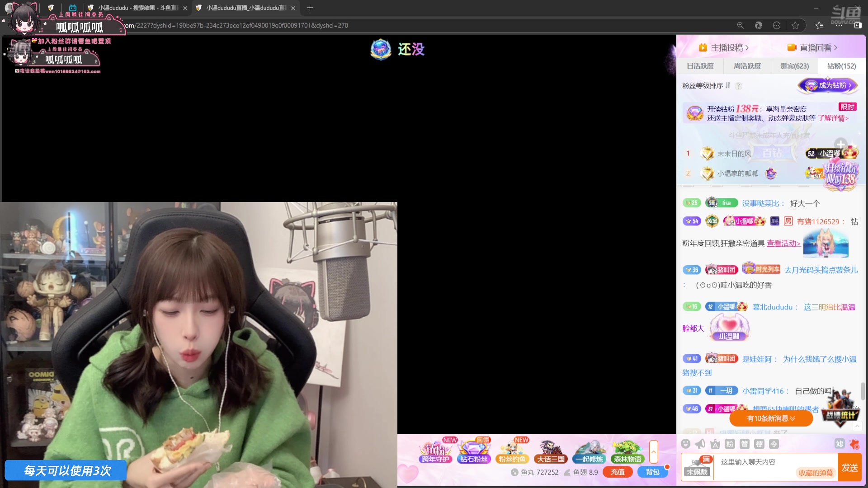Open the 了解详情 link in diamond promo
Screen dimensions: 868x488
click(833, 118)
